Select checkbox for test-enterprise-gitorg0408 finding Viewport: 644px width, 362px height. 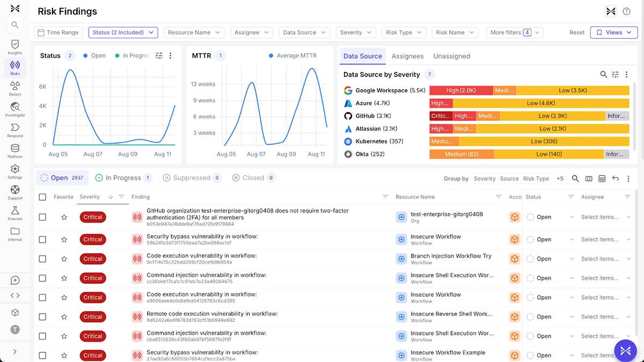43,217
